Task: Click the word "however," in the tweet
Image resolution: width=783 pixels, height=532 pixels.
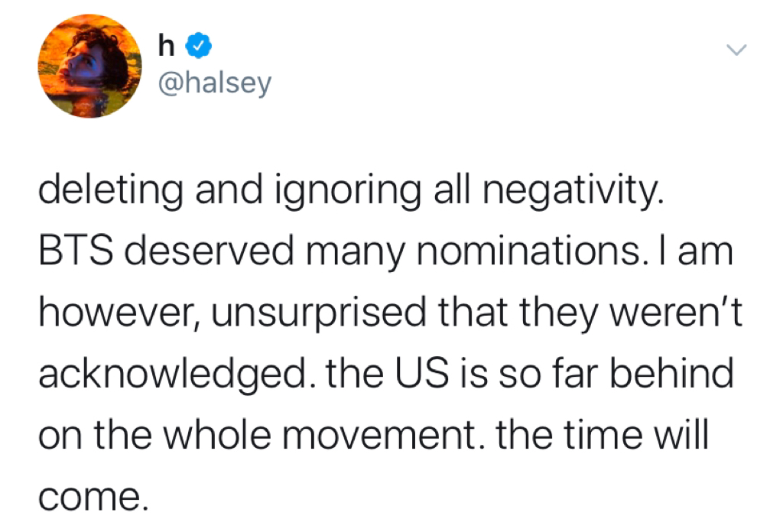Action: point(119,313)
